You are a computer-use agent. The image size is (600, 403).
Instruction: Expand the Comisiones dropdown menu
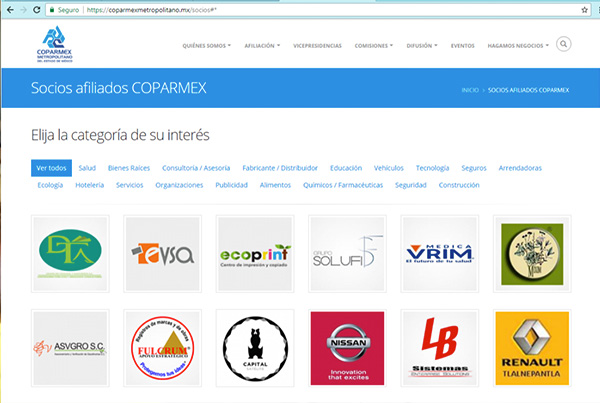(373, 46)
